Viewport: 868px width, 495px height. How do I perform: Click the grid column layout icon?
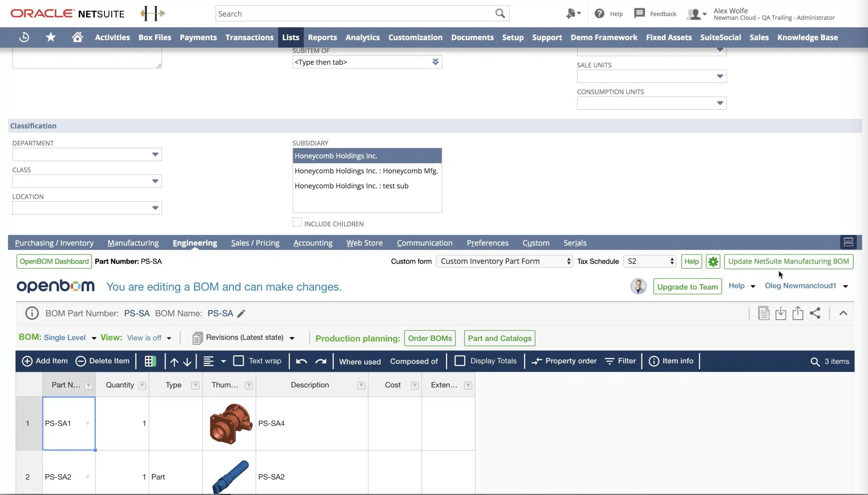tap(150, 361)
